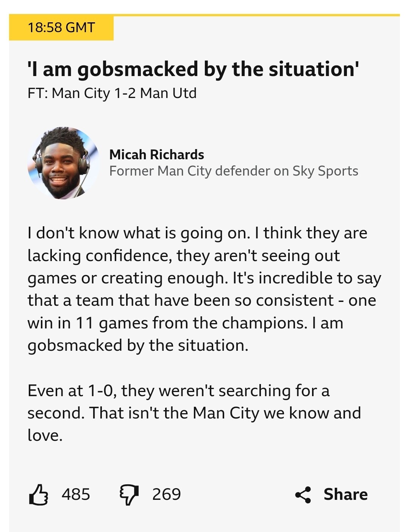Click the closing word 'love.' in the quote

[45, 435]
